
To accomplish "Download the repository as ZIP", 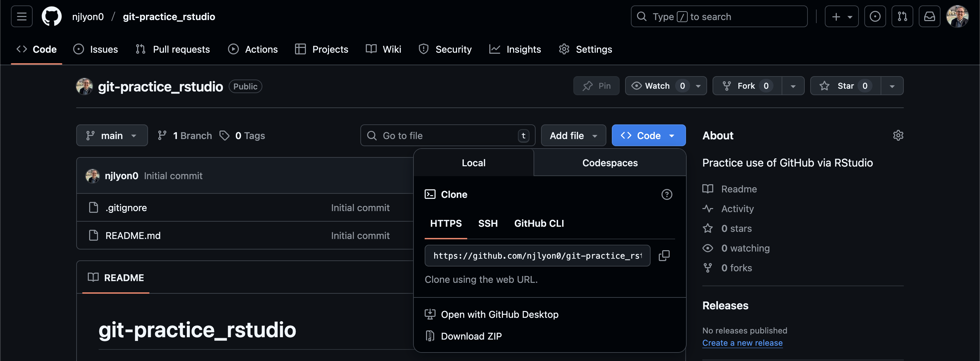I will tap(471, 336).
